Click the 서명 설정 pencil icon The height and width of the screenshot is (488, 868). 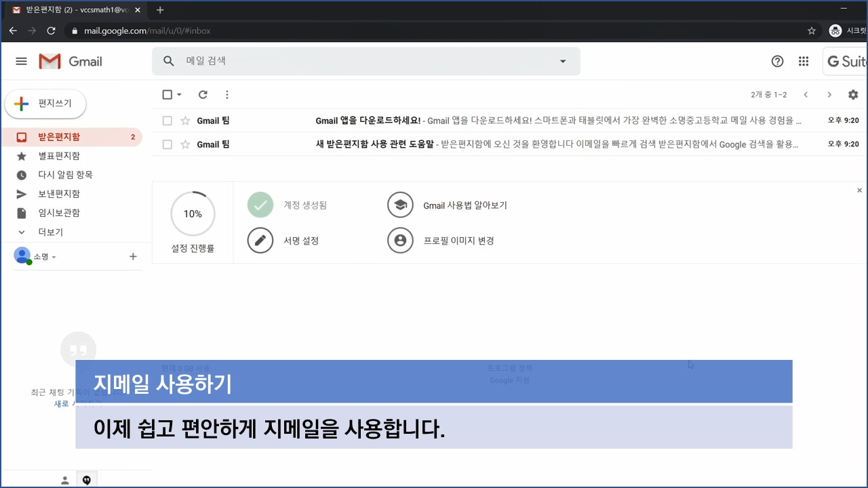pyautogui.click(x=260, y=241)
